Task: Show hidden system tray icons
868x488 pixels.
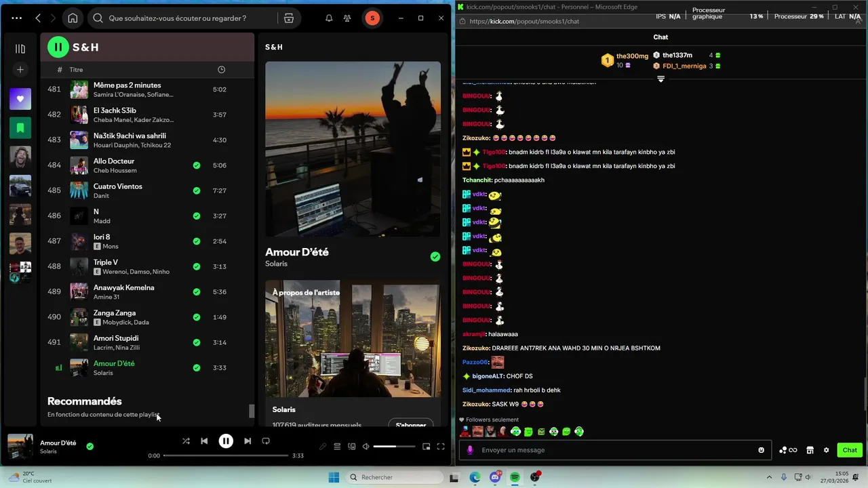Action: pyautogui.click(x=768, y=477)
